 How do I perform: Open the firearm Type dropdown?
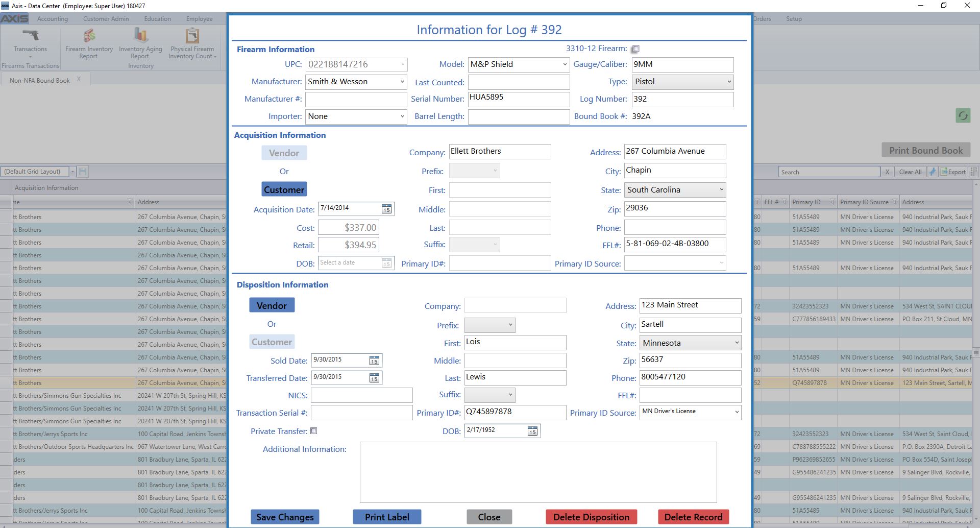pos(729,82)
